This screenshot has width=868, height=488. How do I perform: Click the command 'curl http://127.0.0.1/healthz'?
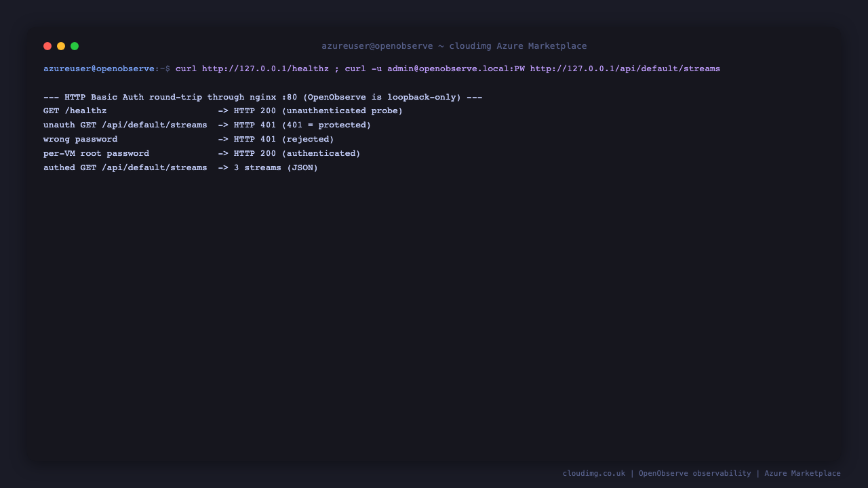pyautogui.click(x=252, y=68)
